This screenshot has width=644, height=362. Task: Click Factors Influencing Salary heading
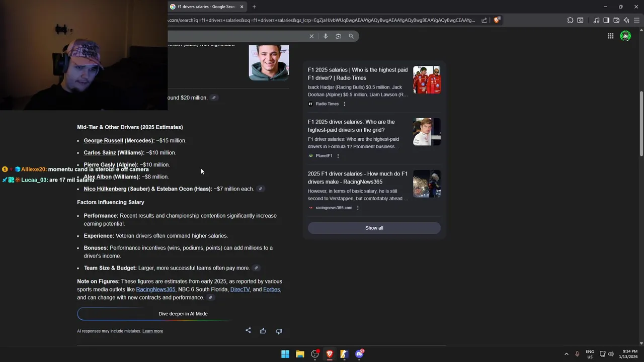tap(111, 202)
